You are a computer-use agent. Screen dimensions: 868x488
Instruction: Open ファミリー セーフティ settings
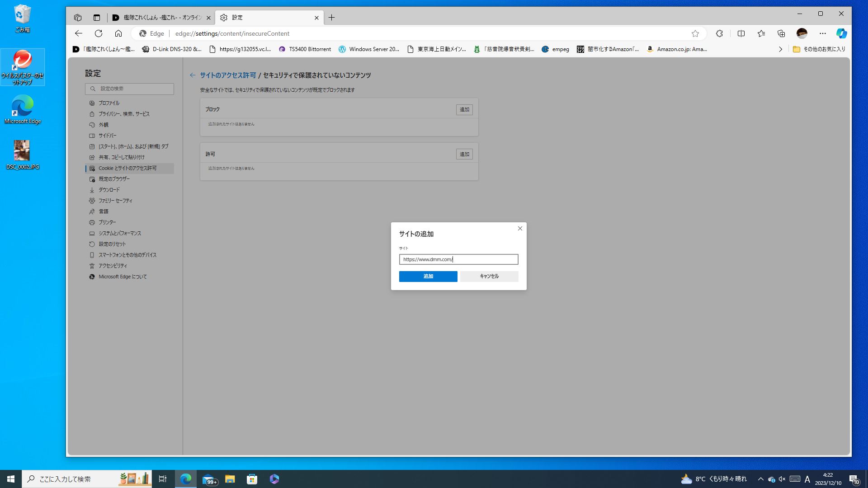coord(129,201)
